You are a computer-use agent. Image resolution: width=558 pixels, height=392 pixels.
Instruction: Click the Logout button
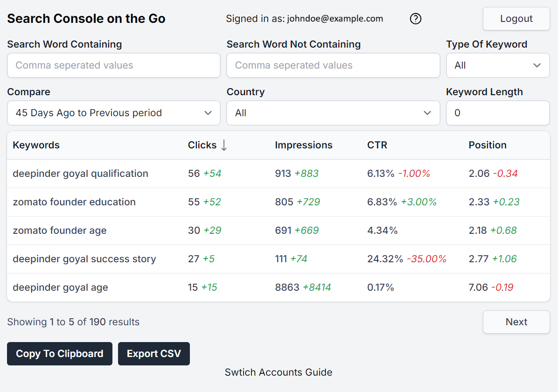516,19
